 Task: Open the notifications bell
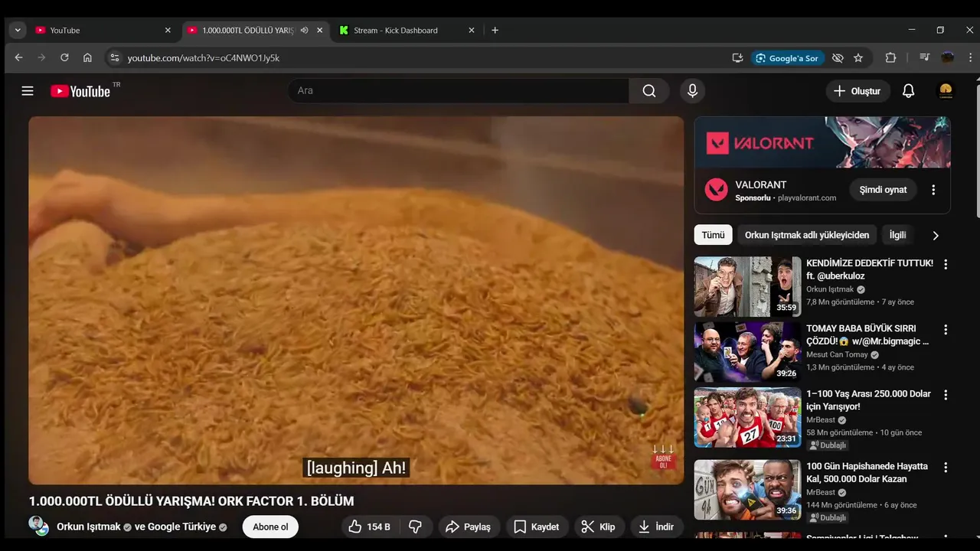908,91
